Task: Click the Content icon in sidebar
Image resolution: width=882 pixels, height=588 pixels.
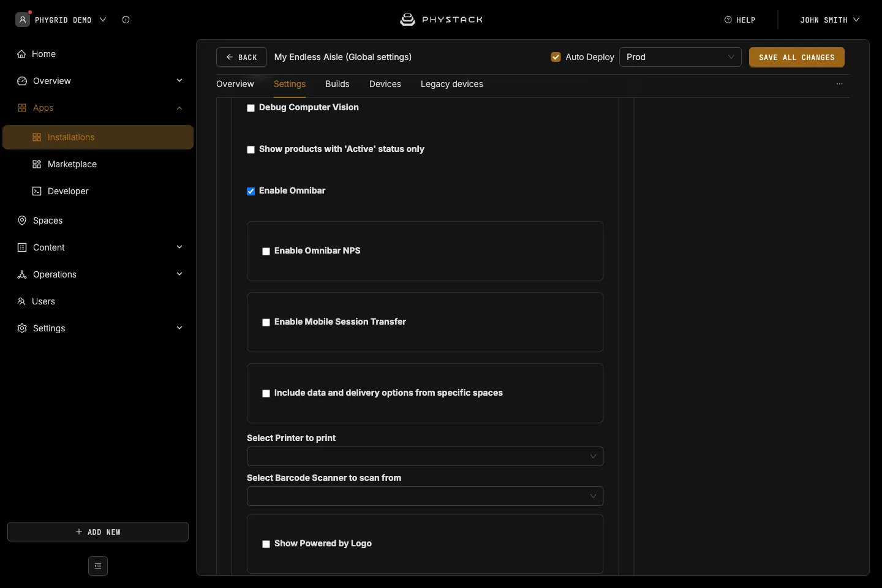Action: (22, 247)
